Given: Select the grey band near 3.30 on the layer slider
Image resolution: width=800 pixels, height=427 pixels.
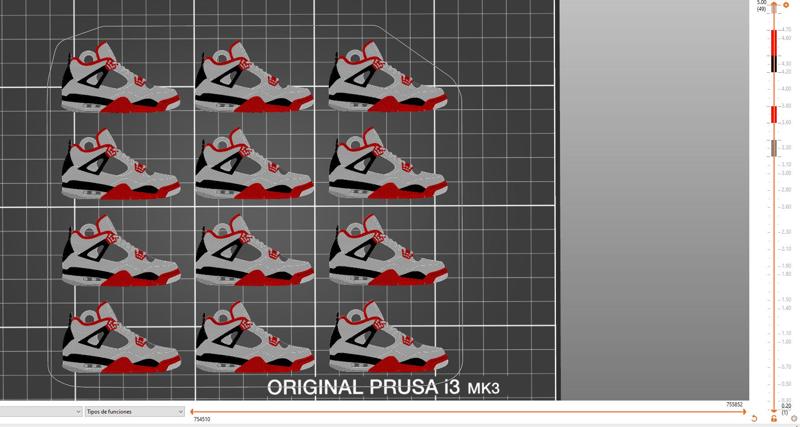Looking at the screenshot, I should [773, 148].
